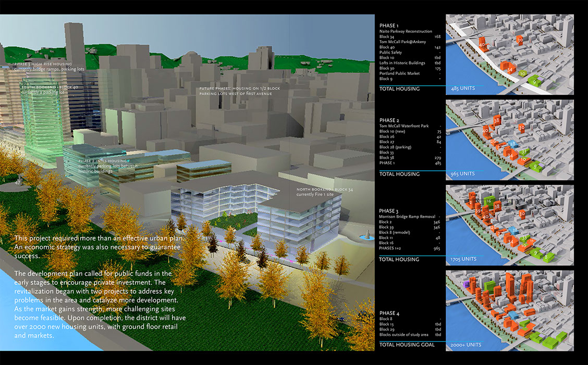Select the Phase 3 map thumbnail
Viewport: 588px width, 365px height.
click(x=510, y=225)
